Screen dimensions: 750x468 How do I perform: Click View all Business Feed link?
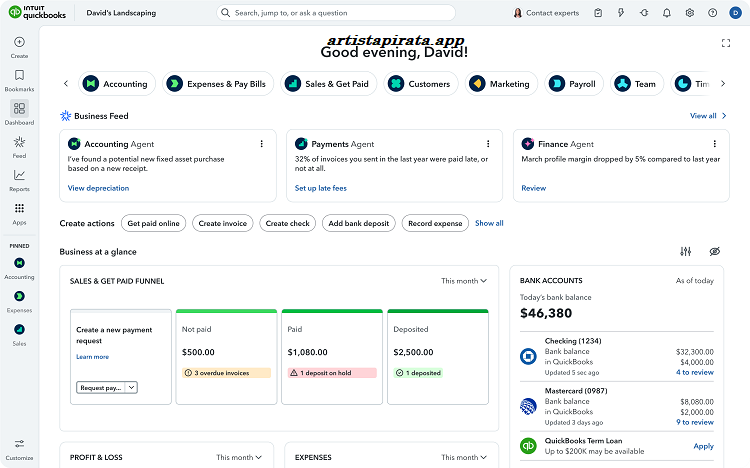(708, 116)
